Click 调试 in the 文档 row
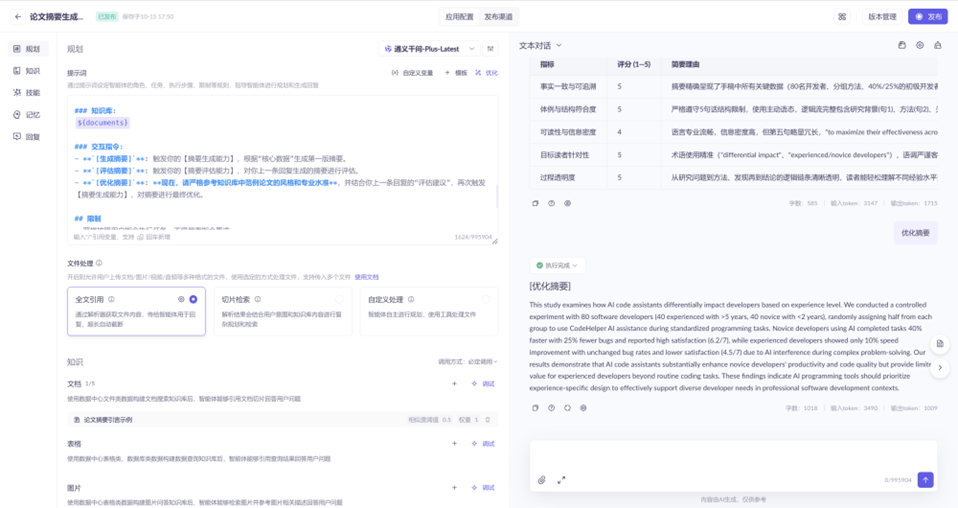 click(483, 384)
